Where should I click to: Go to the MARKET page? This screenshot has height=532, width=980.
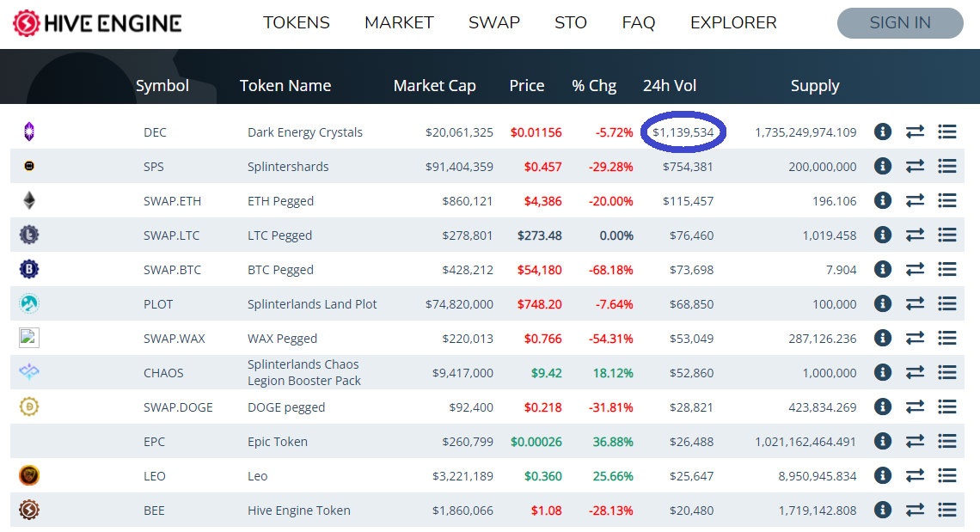click(399, 23)
